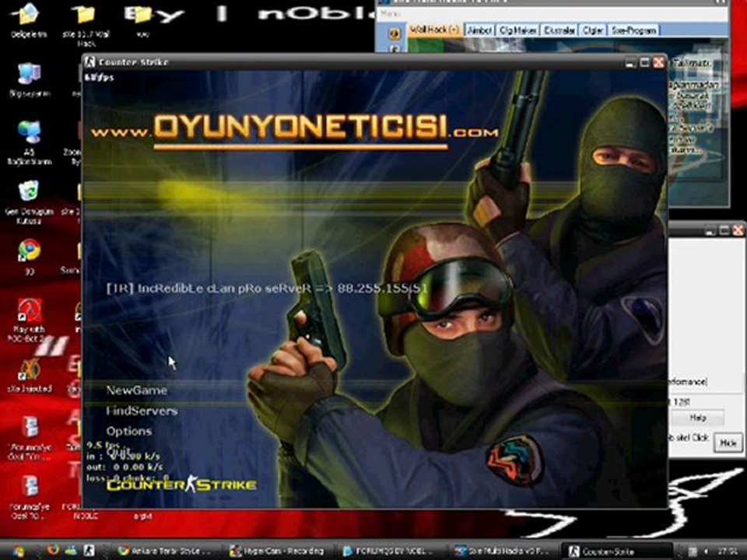This screenshot has width=747, height=560.
Task: Open the bottom Forumaqiye Özel To... archive icon
Action: (30, 498)
